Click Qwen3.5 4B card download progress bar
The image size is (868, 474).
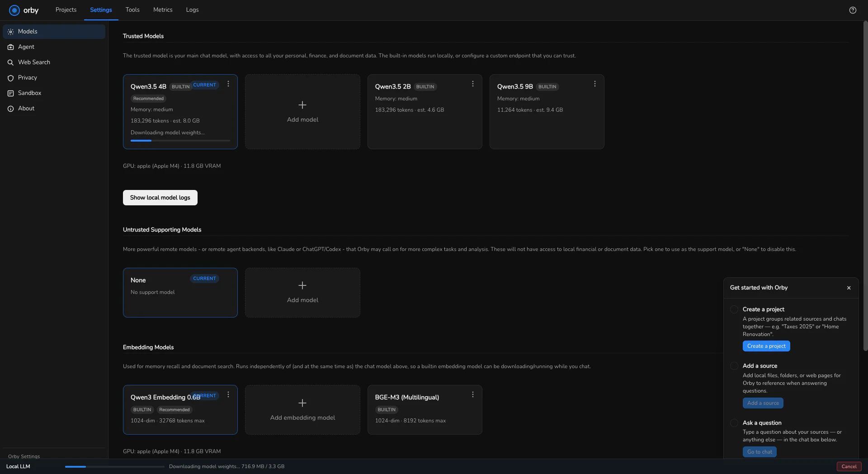[180, 141]
